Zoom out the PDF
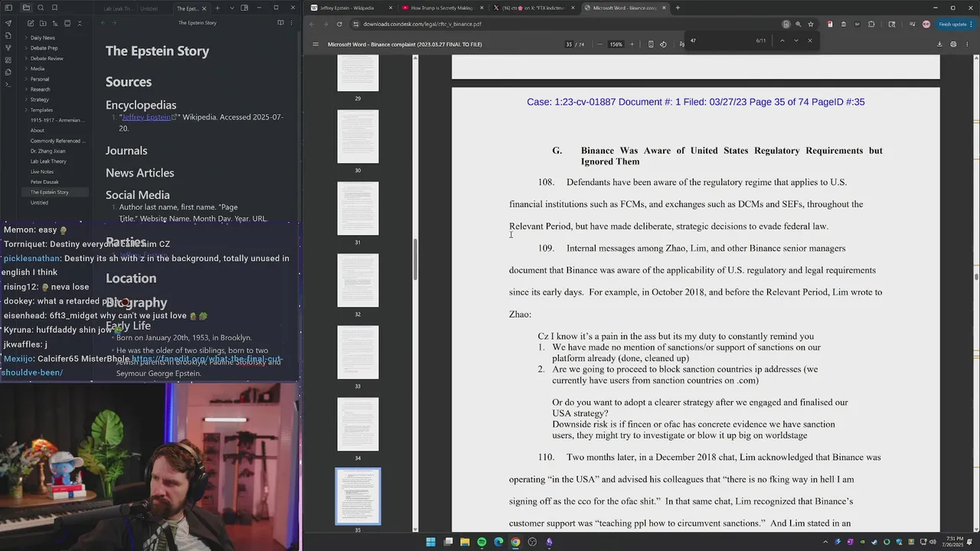 pos(599,44)
